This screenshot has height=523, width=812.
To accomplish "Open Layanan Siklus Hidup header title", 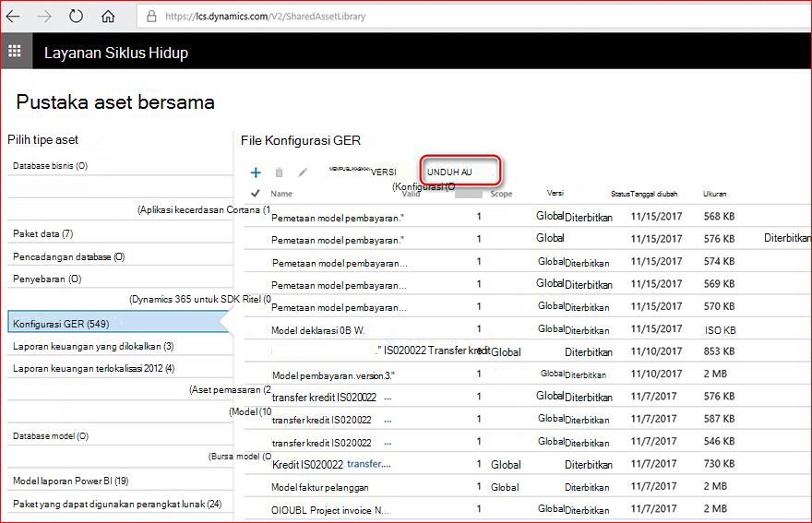I will [116, 53].
